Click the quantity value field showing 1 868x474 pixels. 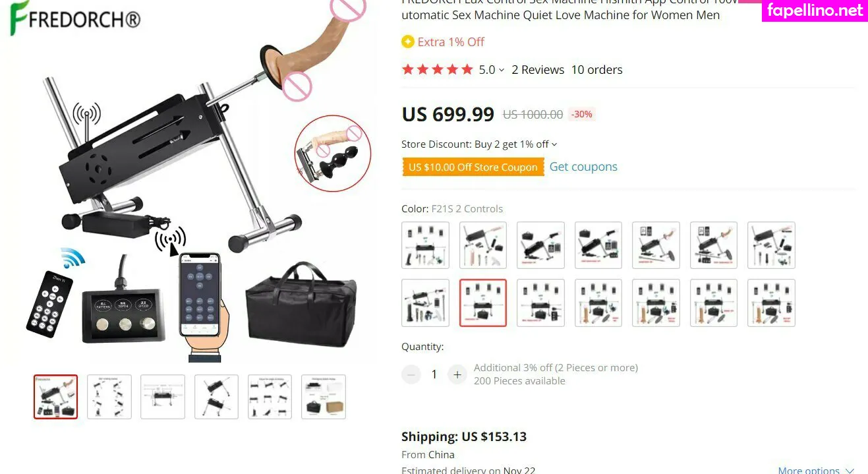pos(434,374)
